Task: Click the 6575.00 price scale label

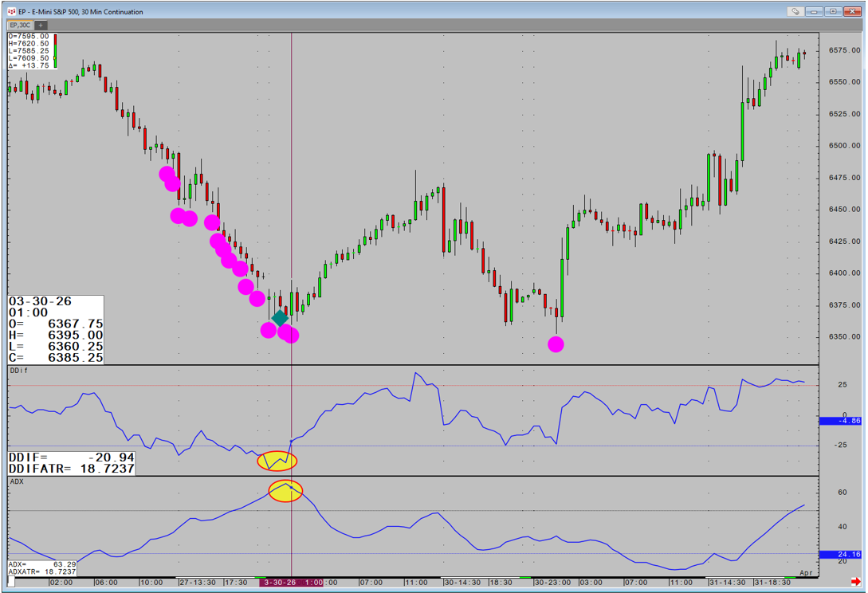Action: [844, 50]
